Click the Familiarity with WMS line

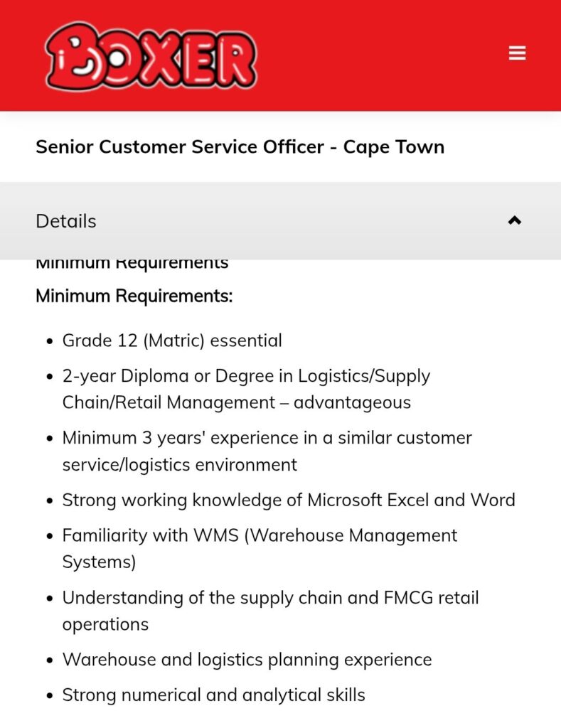point(260,535)
